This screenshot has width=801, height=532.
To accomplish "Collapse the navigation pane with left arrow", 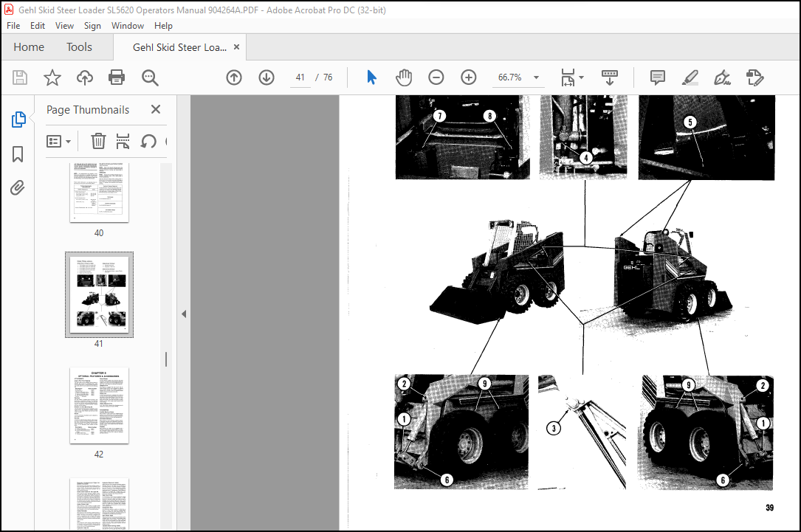I will (x=184, y=314).
